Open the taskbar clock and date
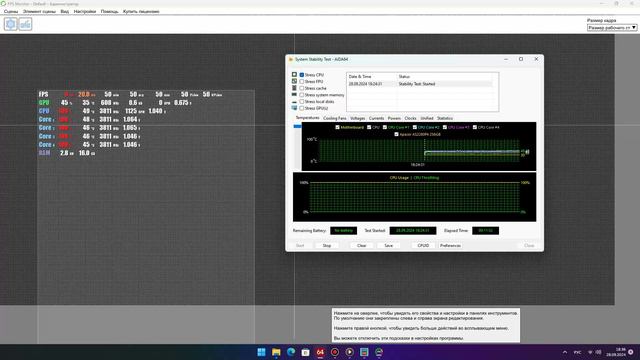640x360 pixels. pyautogui.click(x=617, y=352)
